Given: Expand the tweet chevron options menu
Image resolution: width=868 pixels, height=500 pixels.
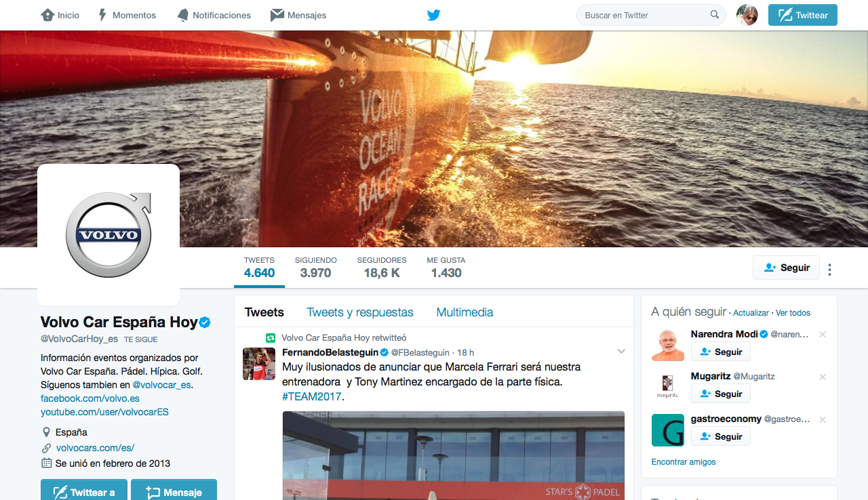Looking at the screenshot, I should point(620,352).
